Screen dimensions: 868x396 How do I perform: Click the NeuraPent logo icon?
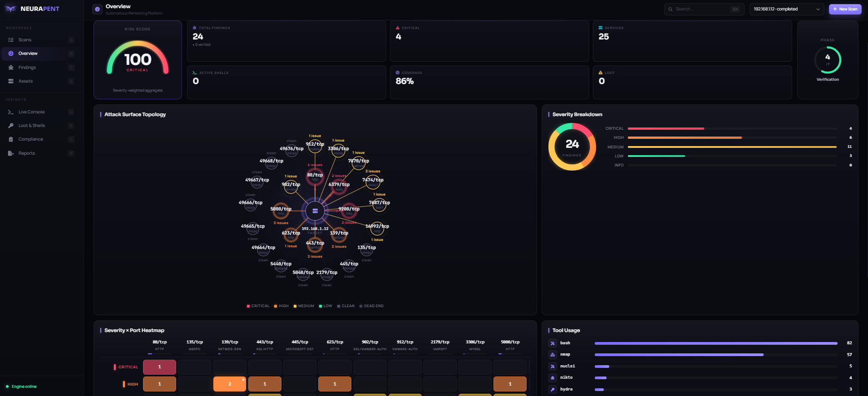pos(10,9)
